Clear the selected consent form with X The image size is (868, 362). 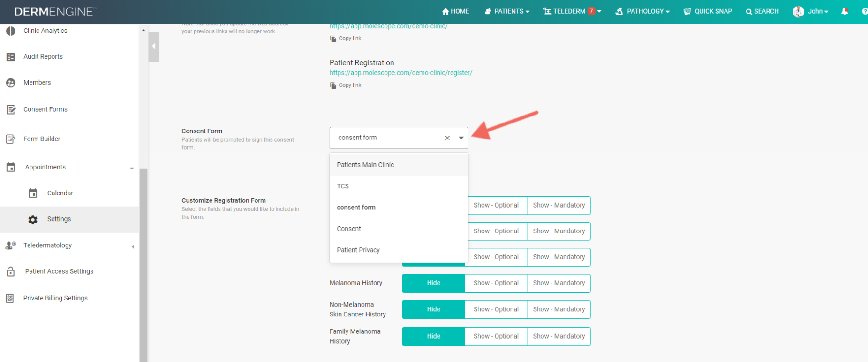[x=447, y=138]
